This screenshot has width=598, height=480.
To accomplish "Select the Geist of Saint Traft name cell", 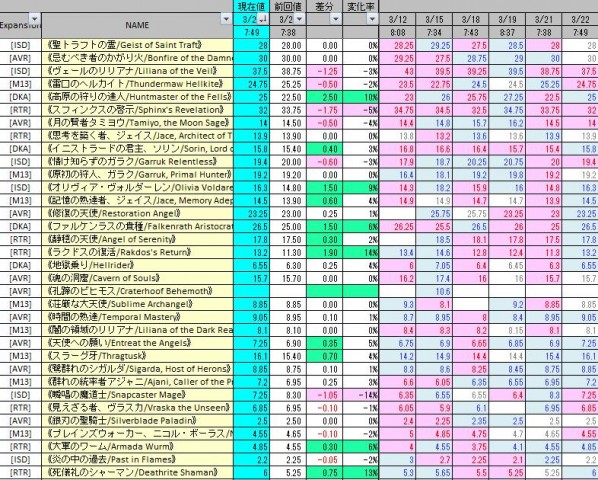I will [x=137, y=45].
